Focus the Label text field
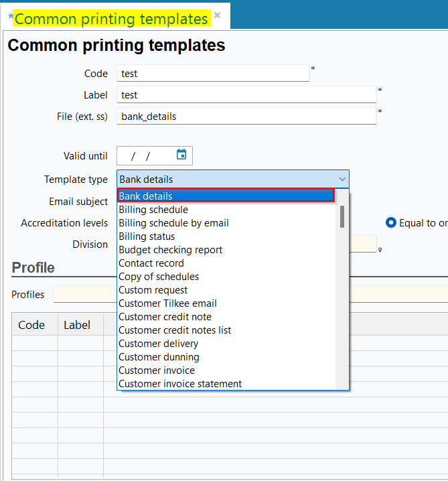 pos(246,94)
